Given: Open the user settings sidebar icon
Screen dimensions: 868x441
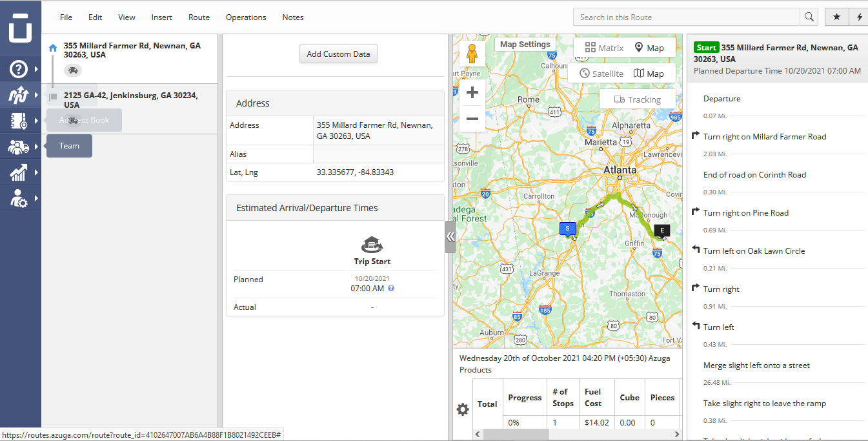Looking at the screenshot, I should pyautogui.click(x=18, y=198).
